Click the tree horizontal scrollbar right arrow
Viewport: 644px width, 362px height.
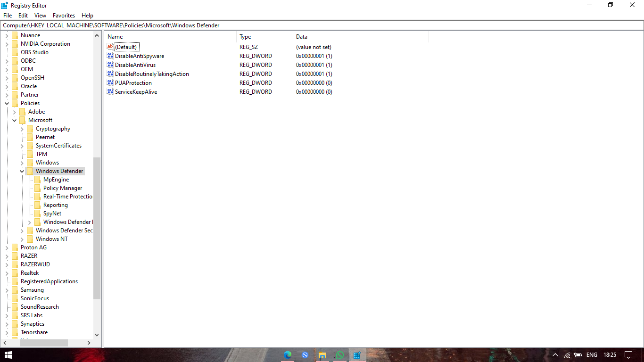click(x=89, y=343)
